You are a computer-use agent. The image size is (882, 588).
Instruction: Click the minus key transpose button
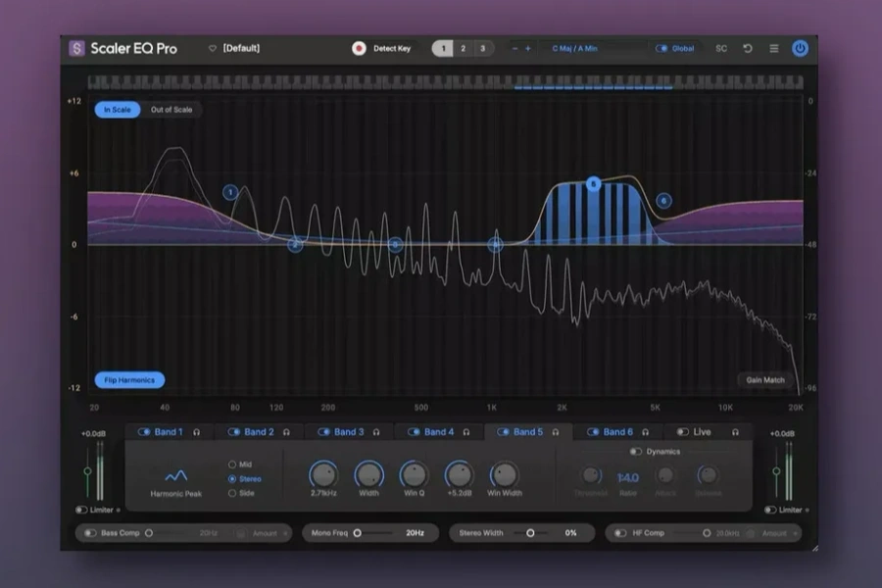[x=514, y=48]
